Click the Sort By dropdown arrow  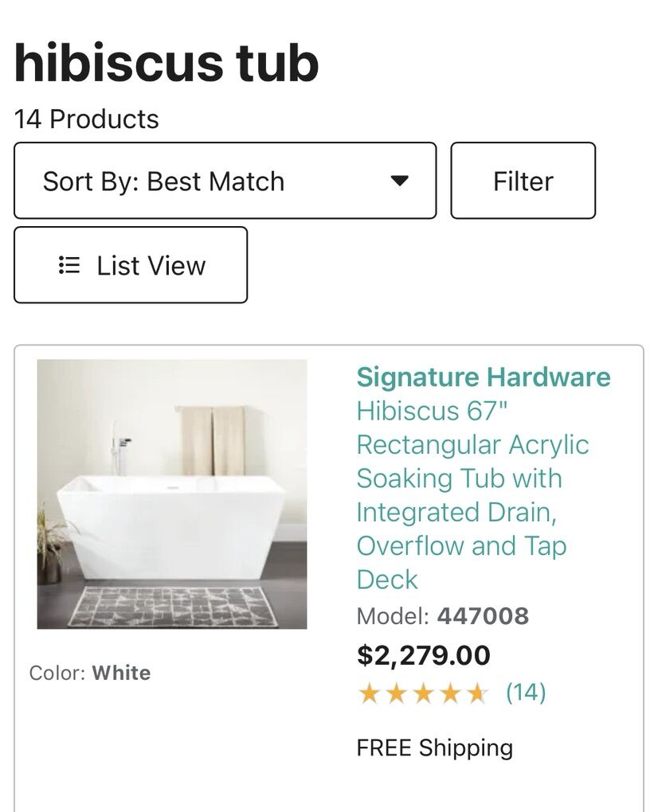click(x=400, y=181)
